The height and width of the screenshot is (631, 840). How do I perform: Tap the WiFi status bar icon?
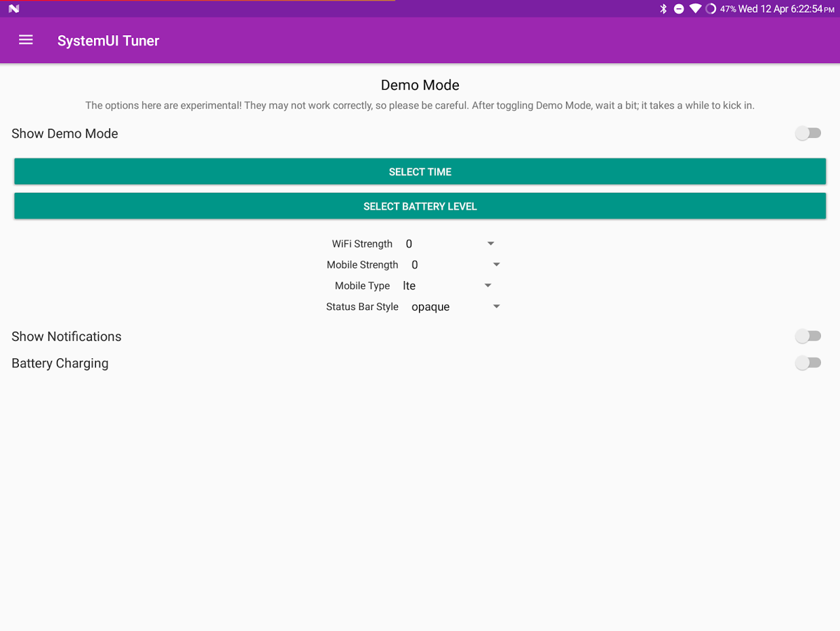(696, 8)
